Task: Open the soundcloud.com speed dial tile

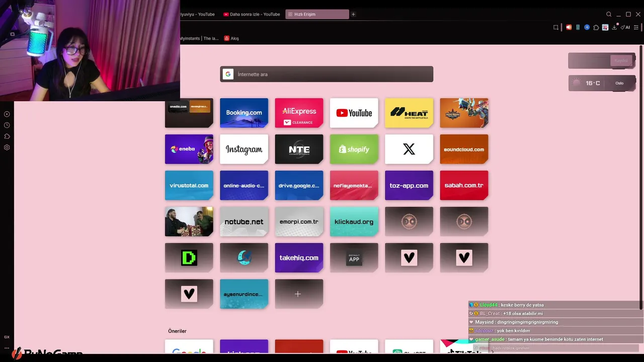Action: pyautogui.click(x=464, y=149)
